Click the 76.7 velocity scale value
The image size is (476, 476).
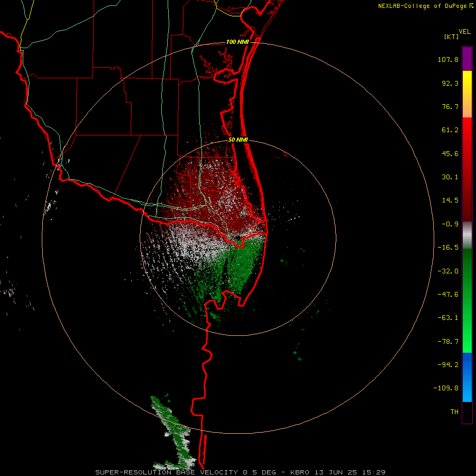(450, 106)
